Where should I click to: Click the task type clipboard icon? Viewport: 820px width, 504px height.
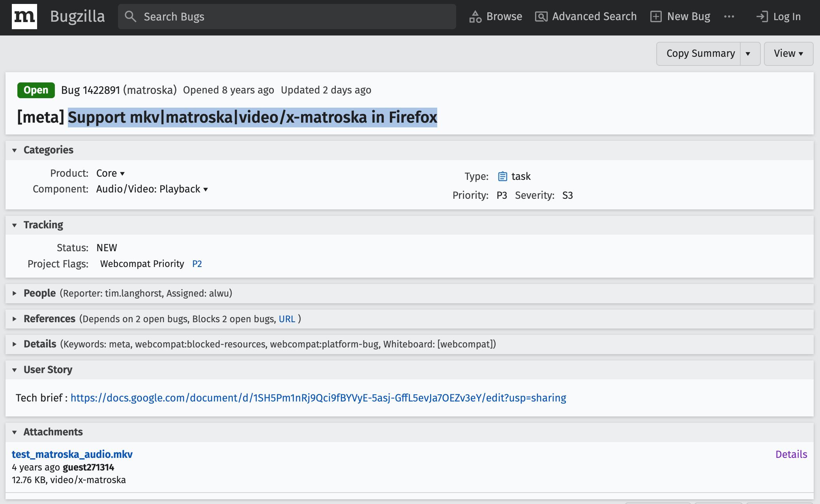[502, 176]
